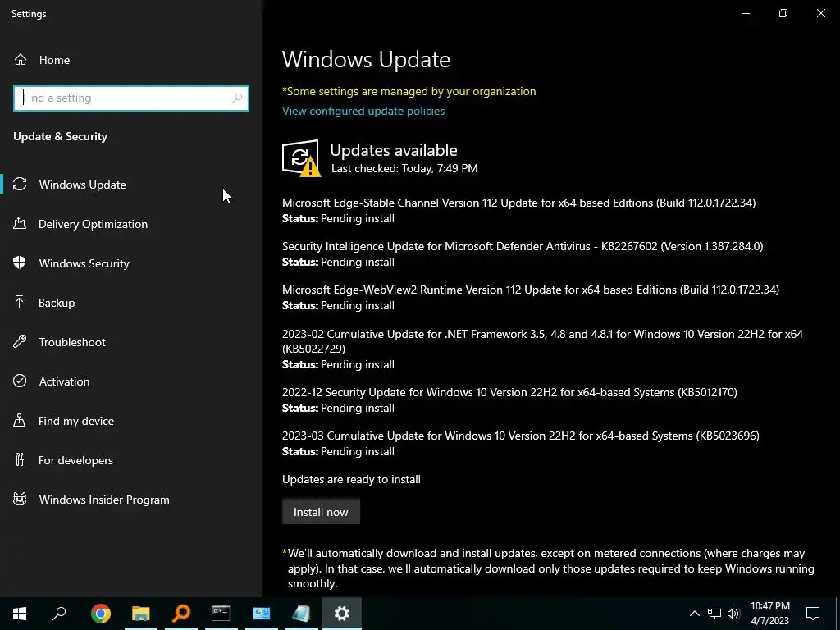Open the Windows Insider Program section

pos(131,500)
